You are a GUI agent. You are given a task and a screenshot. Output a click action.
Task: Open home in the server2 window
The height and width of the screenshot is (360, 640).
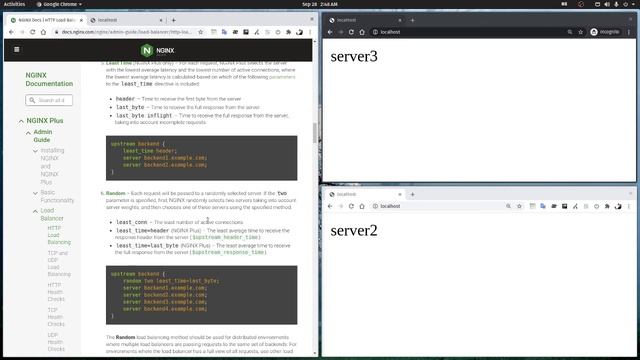362,206
